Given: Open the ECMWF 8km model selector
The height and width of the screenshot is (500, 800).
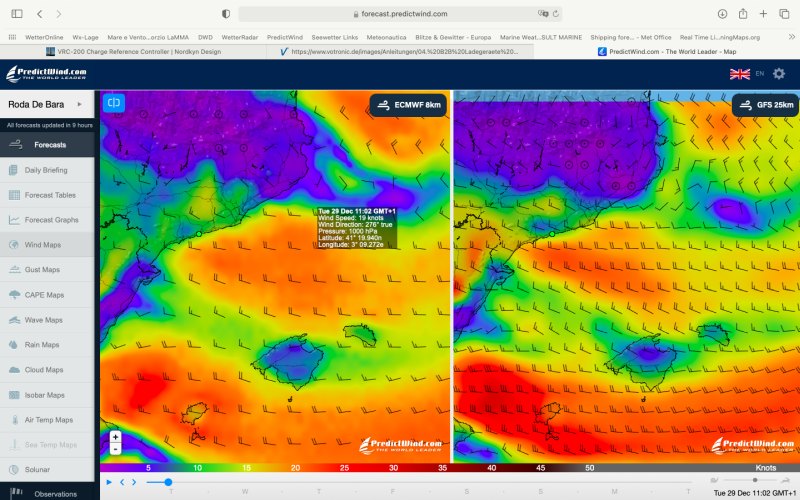Looking at the screenshot, I should [x=408, y=105].
